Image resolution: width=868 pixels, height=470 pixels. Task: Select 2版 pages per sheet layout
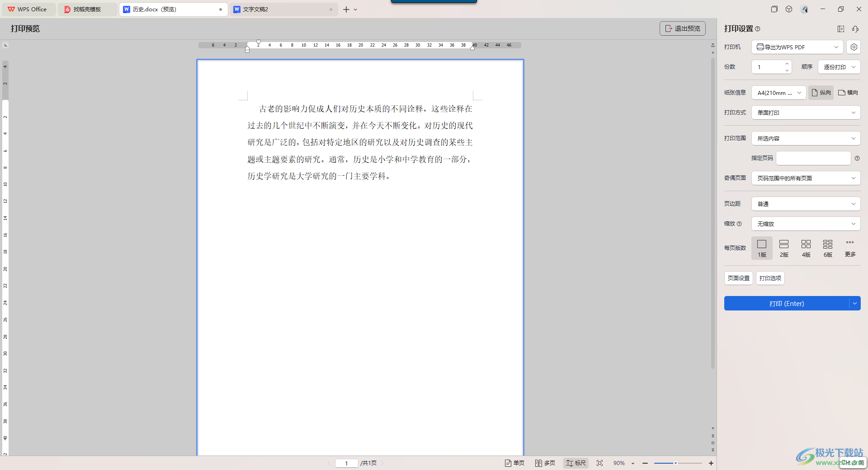[784, 248]
